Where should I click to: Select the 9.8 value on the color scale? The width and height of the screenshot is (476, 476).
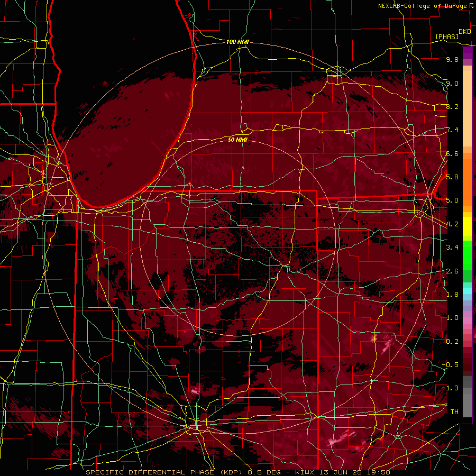coord(452,59)
